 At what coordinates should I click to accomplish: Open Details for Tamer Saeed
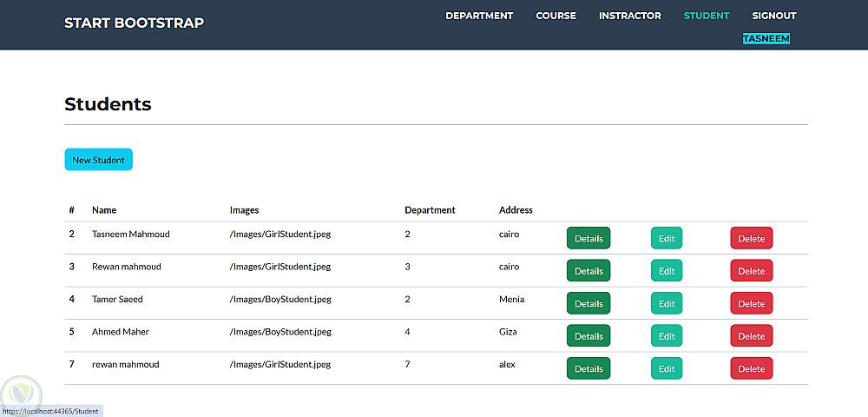pos(588,304)
